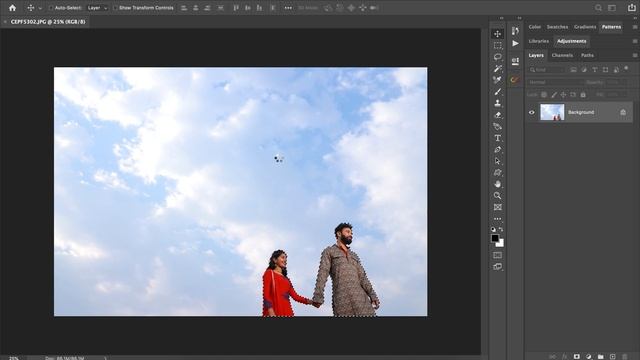The height and width of the screenshot is (360, 640).
Task: Reset default foreground and background colors
Action: point(493,229)
